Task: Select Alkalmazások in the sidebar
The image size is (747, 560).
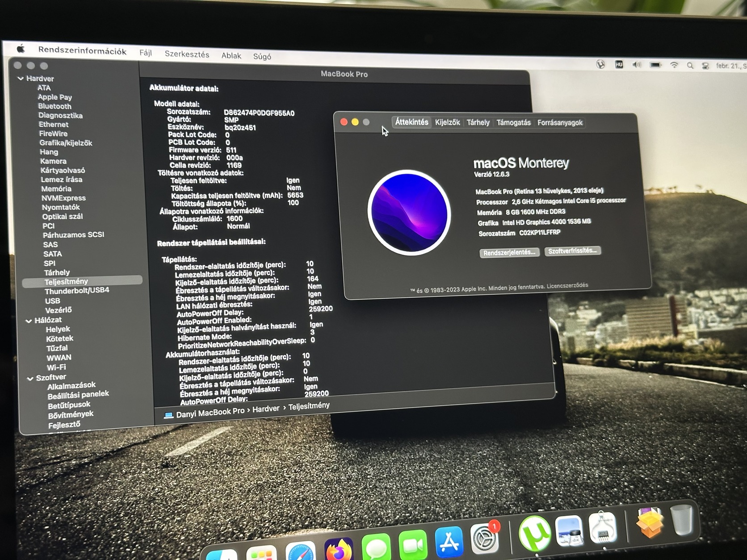Action: (x=71, y=386)
